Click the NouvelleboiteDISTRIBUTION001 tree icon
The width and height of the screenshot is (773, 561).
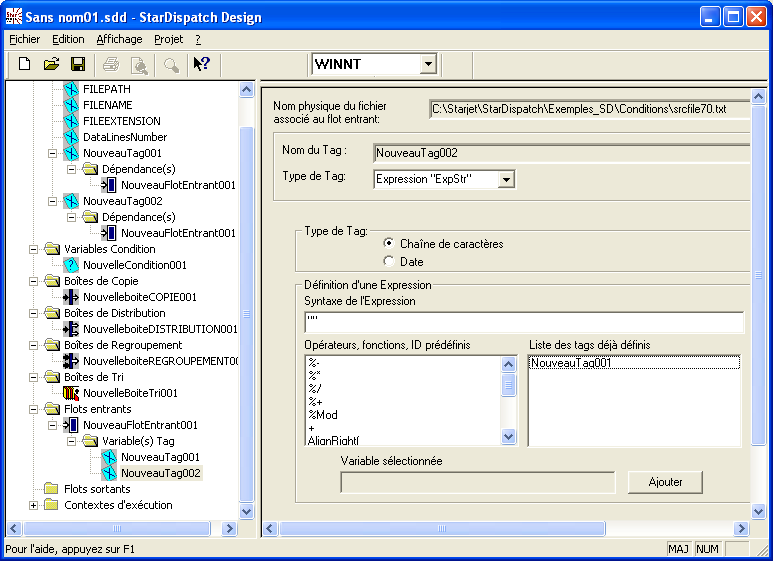(71, 329)
